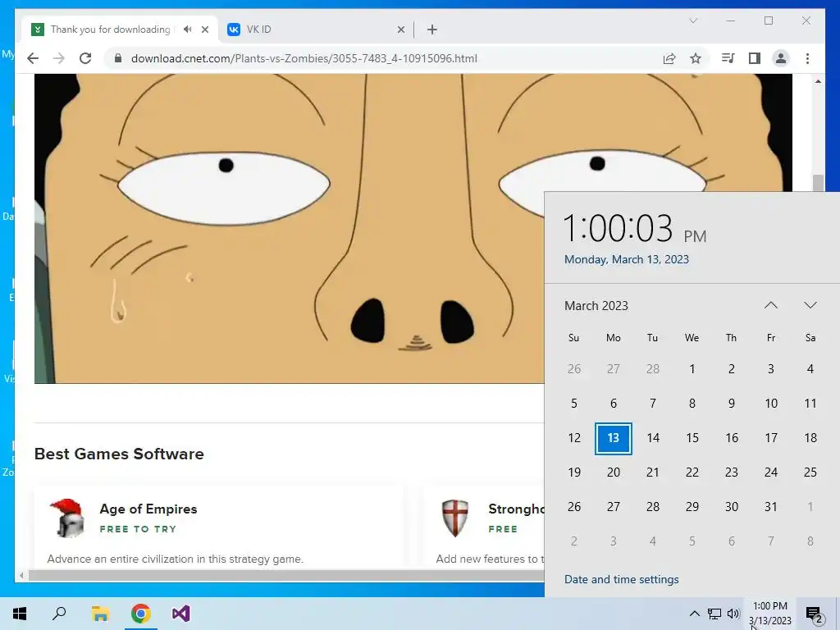Select February 28 in calendar
Image resolution: width=840 pixels, height=630 pixels.
coord(652,369)
